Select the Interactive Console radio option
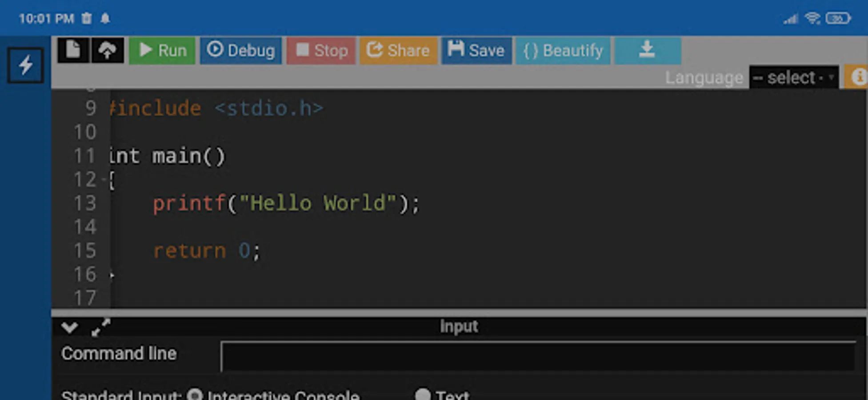The image size is (868, 400). pyautogui.click(x=195, y=395)
